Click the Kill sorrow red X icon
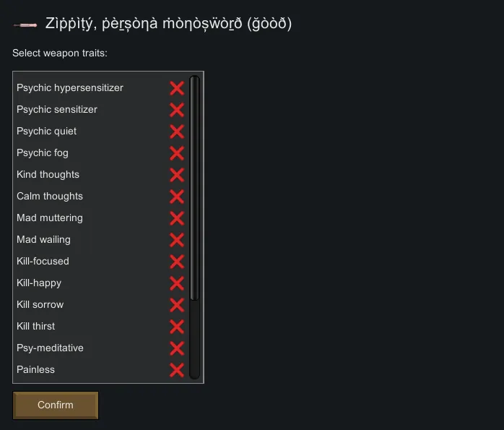 tap(177, 305)
